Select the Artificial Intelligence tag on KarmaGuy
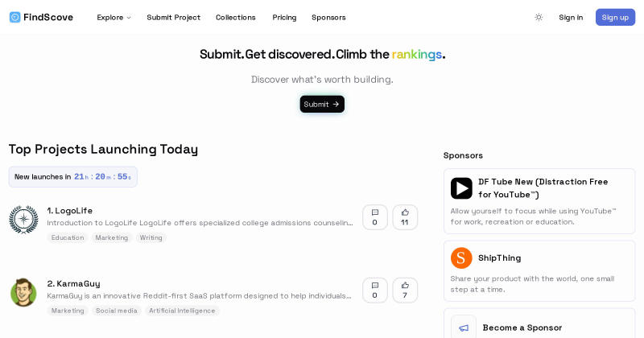 point(182,311)
